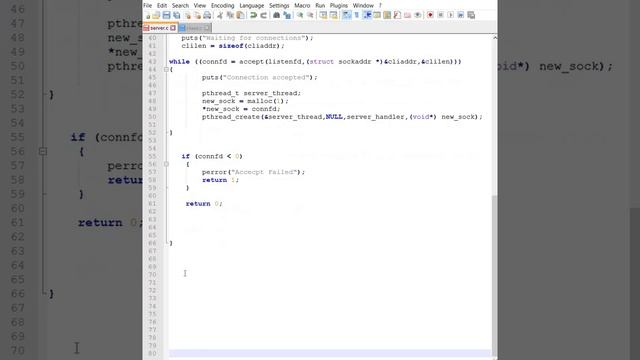The height and width of the screenshot is (360, 640).
Task: Toggle synchronized horizontal scrolling
Action: [333, 15]
